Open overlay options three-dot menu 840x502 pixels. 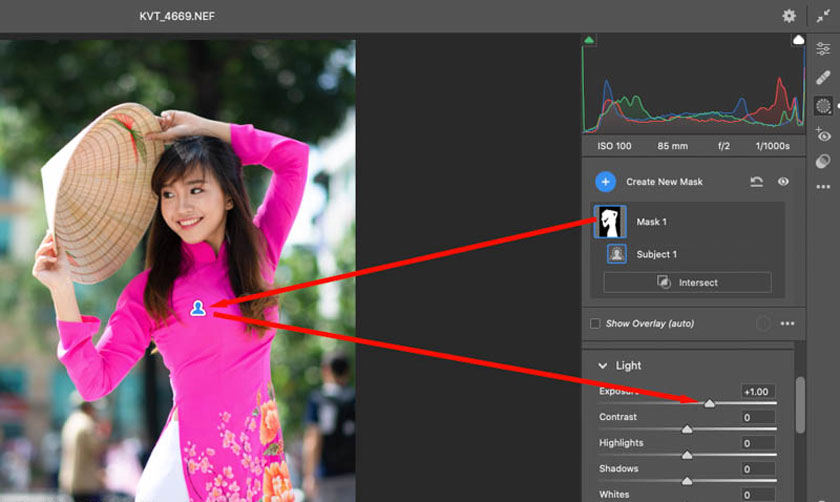point(787,324)
